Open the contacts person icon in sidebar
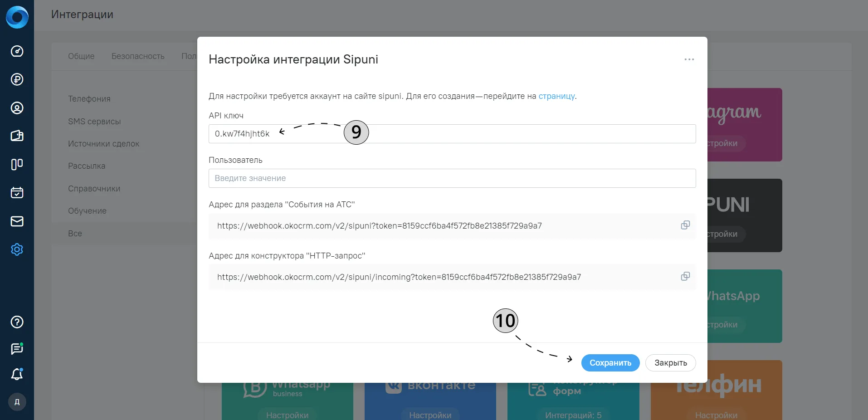The image size is (868, 420). pyautogui.click(x=17, y=108)
